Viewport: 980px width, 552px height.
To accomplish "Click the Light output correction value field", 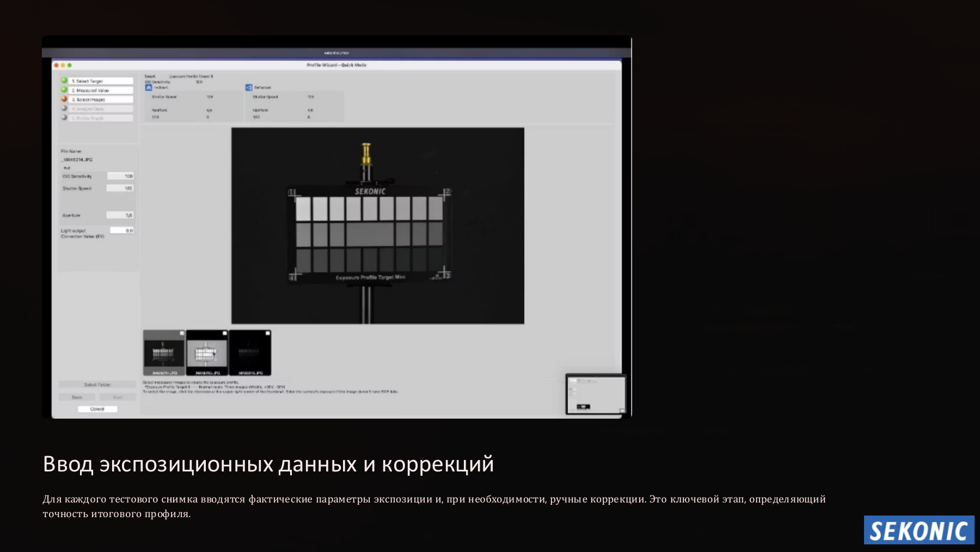I will (122, 231).
